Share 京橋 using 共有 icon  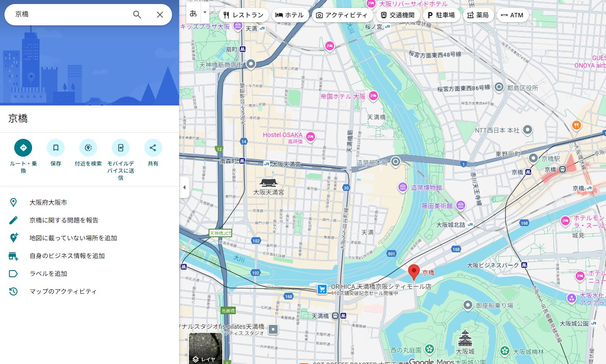tap(153, 148)
